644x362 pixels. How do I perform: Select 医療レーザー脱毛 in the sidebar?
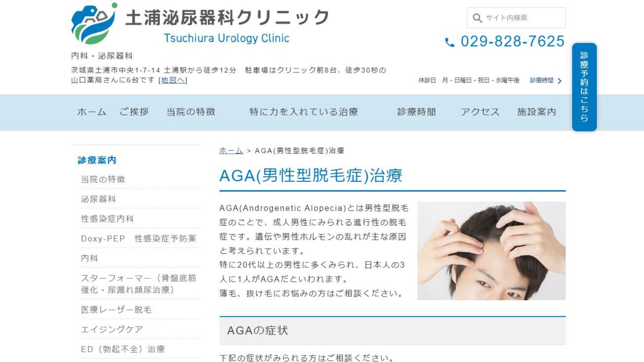(x=116, y=310)
